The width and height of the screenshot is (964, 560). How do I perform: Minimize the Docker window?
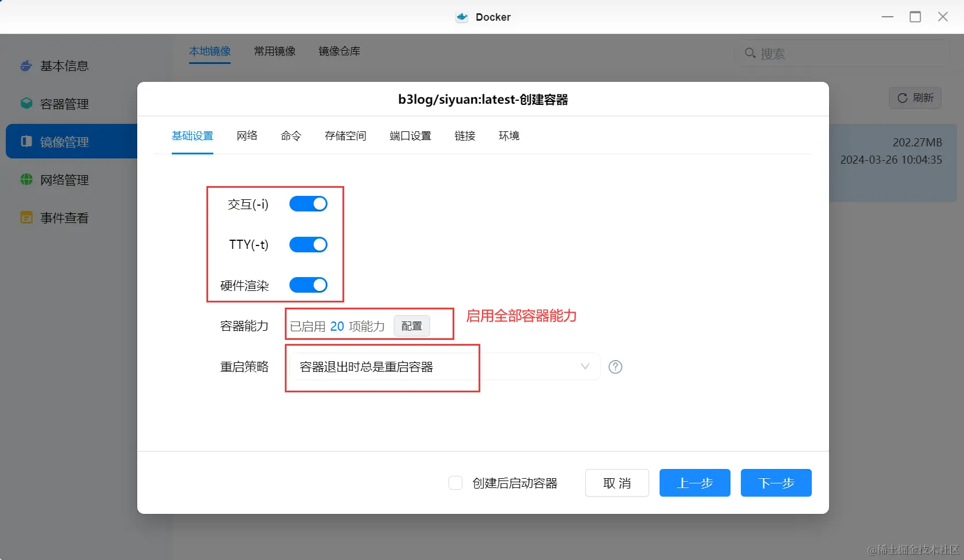tap(887, 17)
